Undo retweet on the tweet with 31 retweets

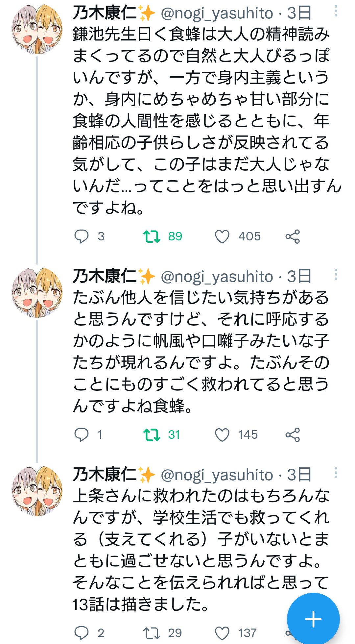152,435
